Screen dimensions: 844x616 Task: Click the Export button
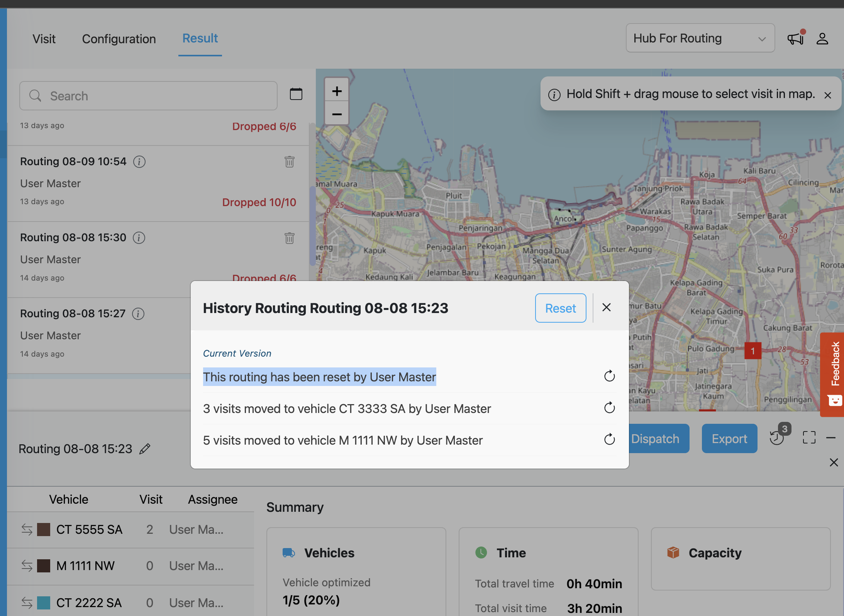tap(729, 438)
